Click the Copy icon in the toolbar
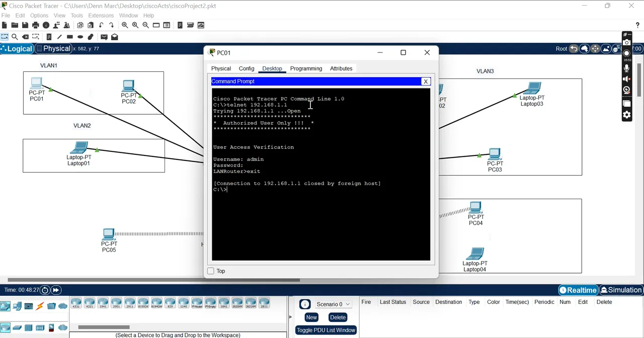The height and width of the screenshot is (338, 644). pos(80,25)
